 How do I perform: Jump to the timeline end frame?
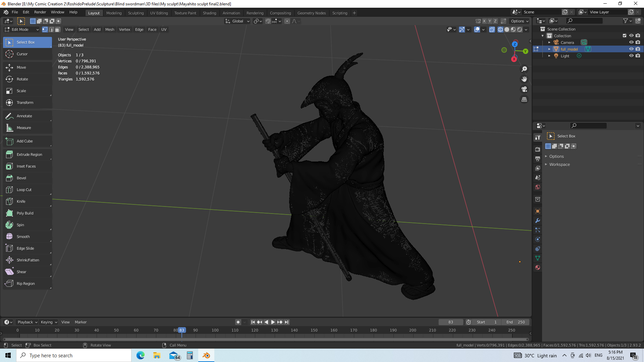286,322
